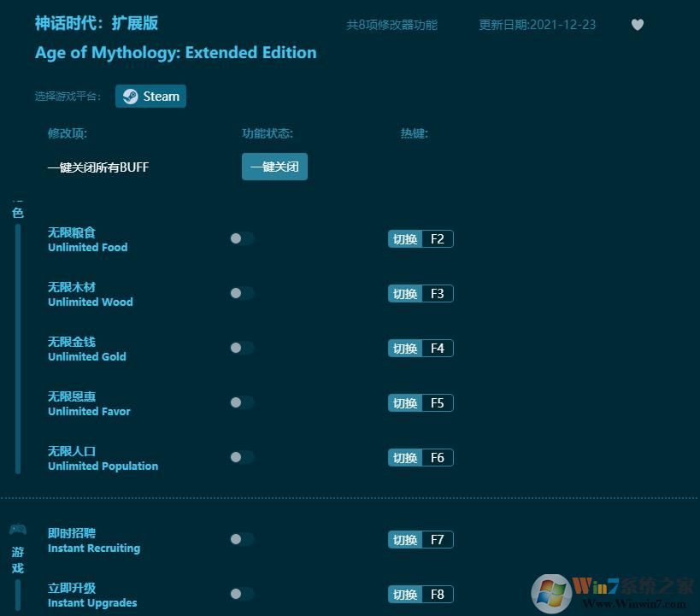Click the F7 hotkey field

point(438,540)
